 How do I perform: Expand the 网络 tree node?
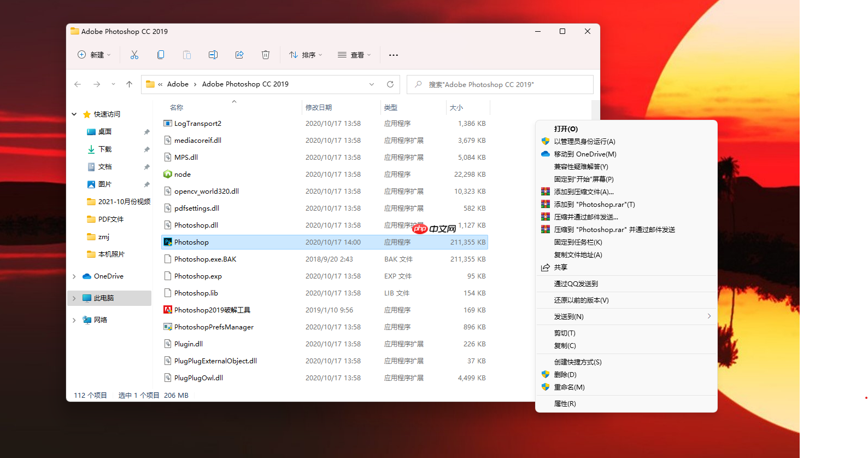[x=74, y=320]
